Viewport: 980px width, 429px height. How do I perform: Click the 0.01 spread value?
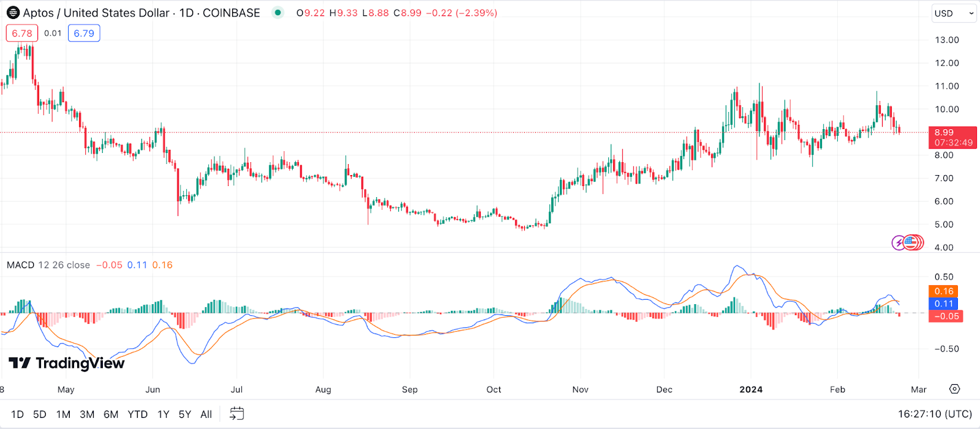(53, 33)
